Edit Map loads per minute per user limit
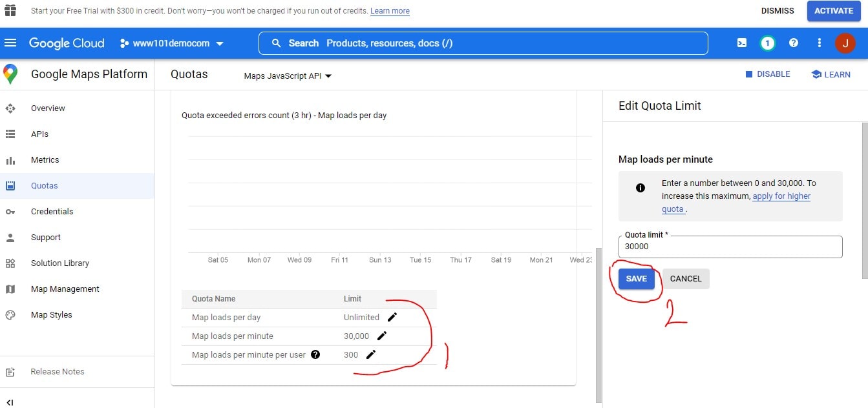Viewport: 868px width, 408px height. click(371, 354)
